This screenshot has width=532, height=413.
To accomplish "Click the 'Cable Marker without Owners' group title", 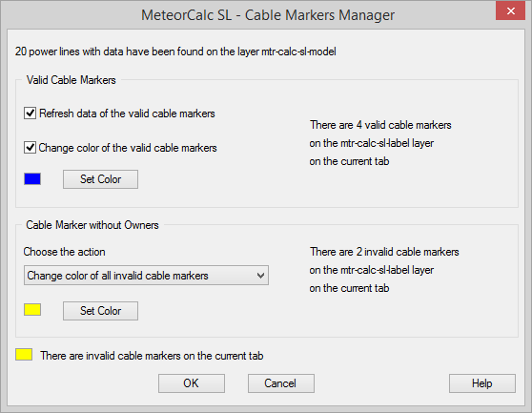I will point(92,225).
